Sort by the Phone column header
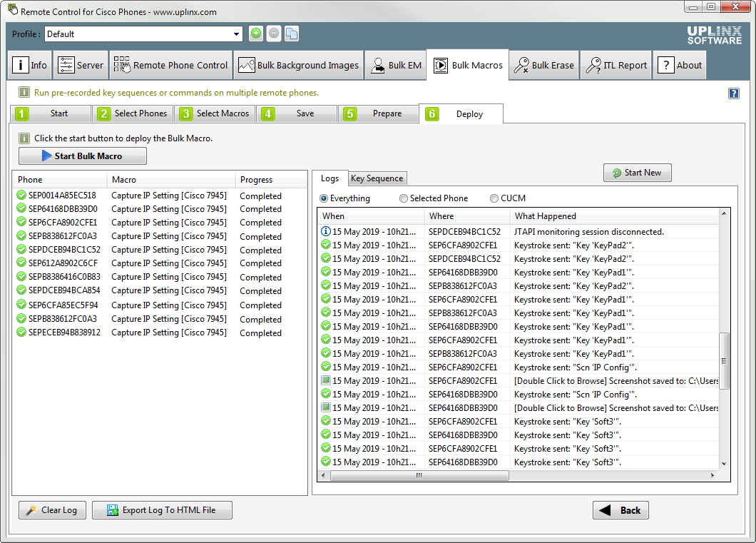 pos(60,179)
